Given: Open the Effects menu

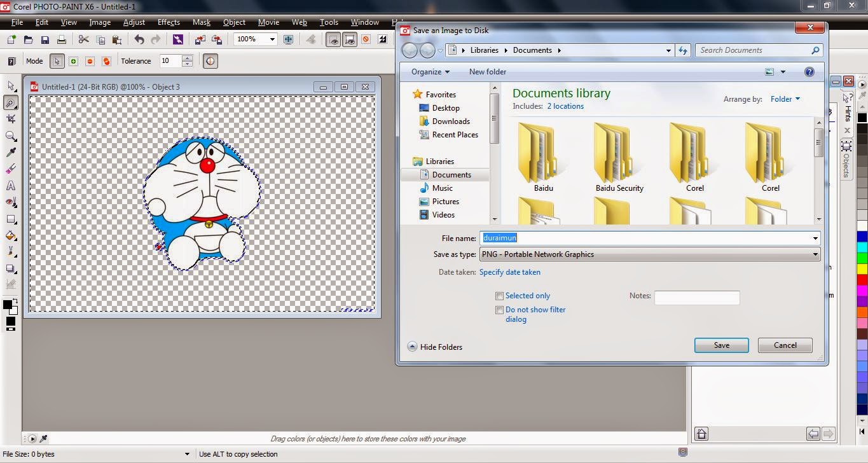Looking at the screenshot, I should (x=169, y=22).
